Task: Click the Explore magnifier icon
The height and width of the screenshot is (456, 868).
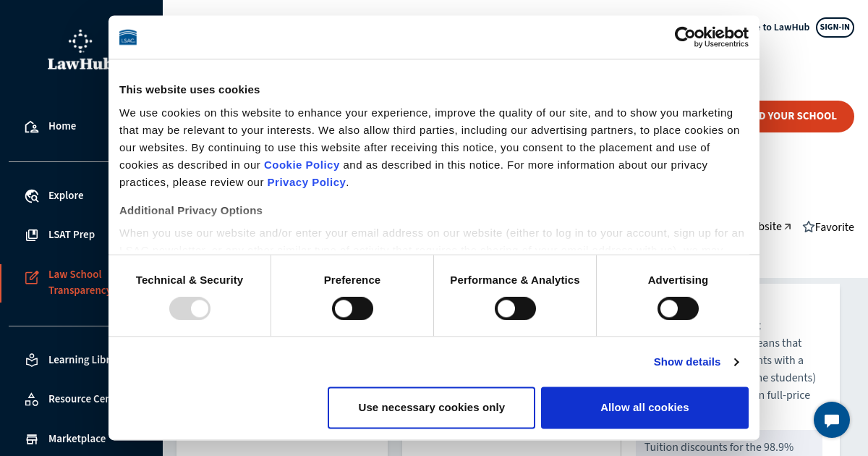Action: [31, 196]
